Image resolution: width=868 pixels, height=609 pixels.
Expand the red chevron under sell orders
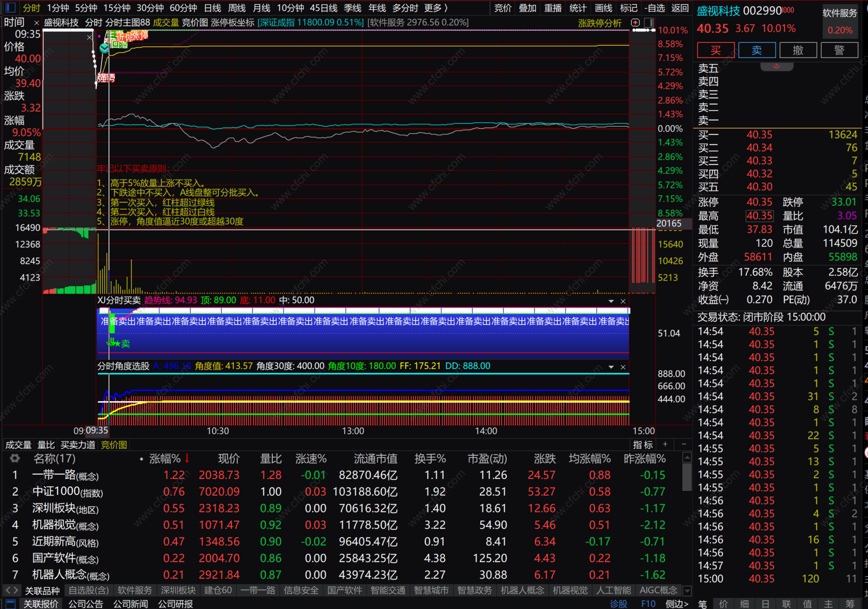point(776,67)
